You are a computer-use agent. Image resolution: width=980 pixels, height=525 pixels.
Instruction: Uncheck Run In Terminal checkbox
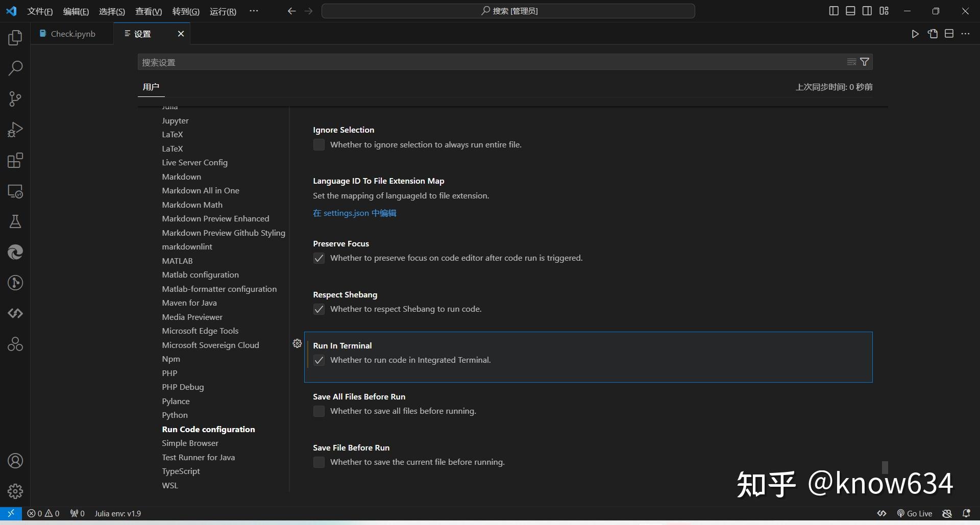(x=319, y=360)
